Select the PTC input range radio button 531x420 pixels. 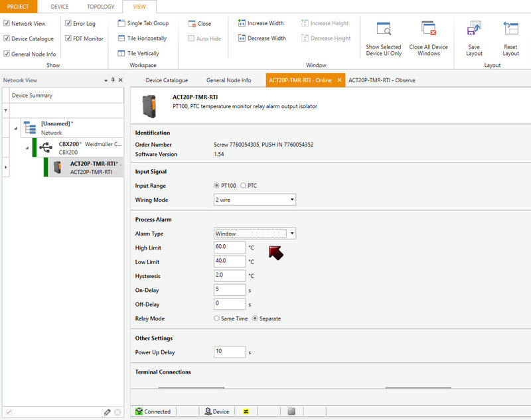pos(243,185)
